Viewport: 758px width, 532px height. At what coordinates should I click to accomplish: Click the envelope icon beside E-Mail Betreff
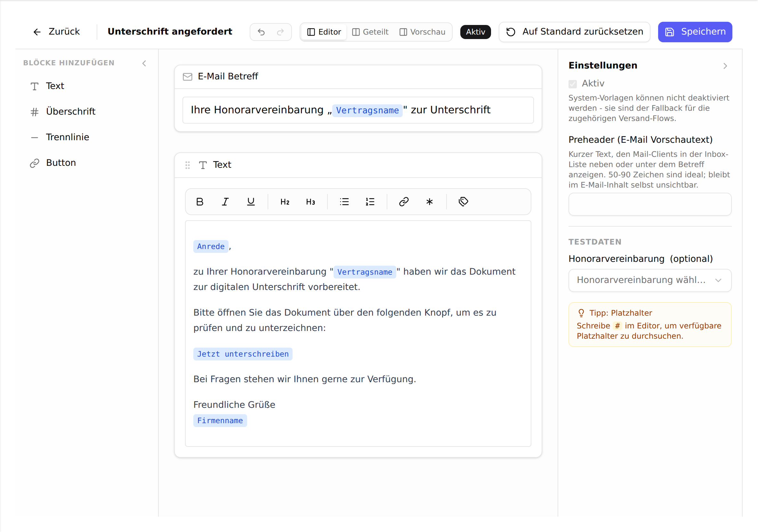(x=188, y=77)
